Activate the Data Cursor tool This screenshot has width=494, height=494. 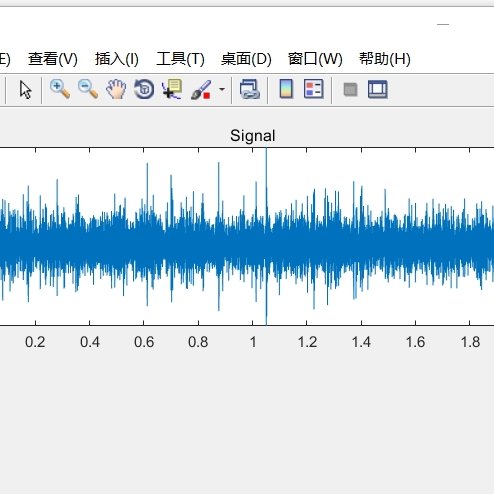[172, 89]
